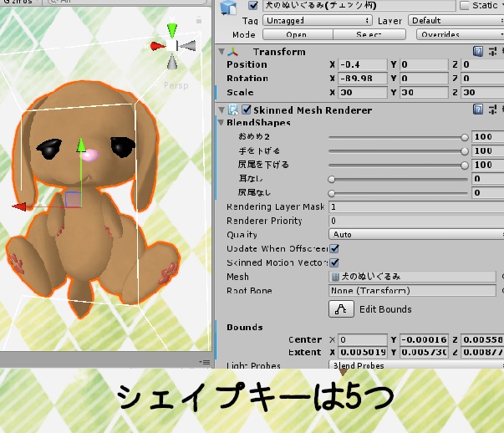Click the red X move handle arrow
This screenshot has width=504, height=433.
19,206
